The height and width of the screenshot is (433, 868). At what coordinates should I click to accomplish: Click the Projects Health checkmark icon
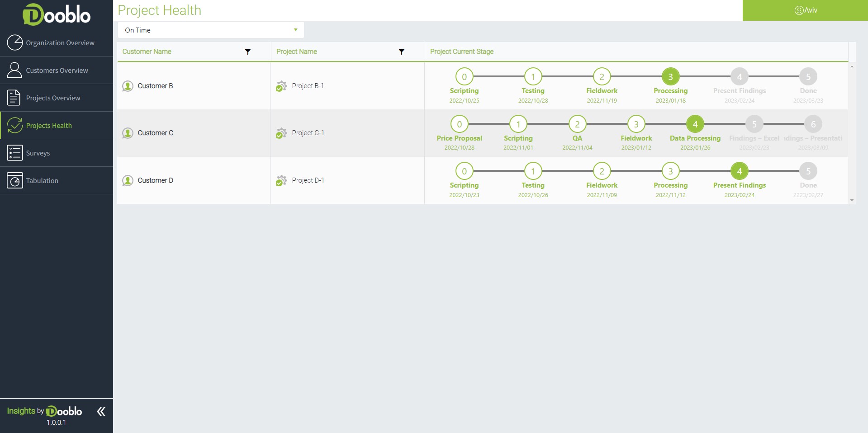coord(14,125)
